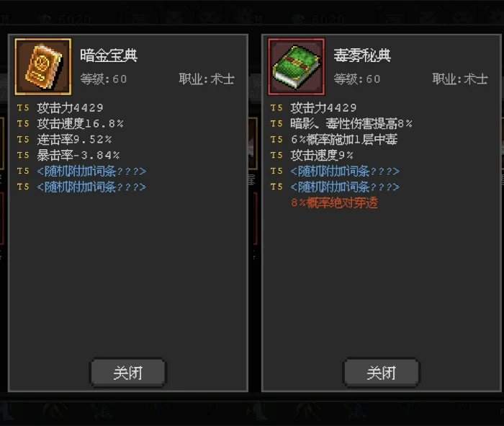Close the 暗金宝典 item panel
The image size is (504, 426).
[128, 373]
